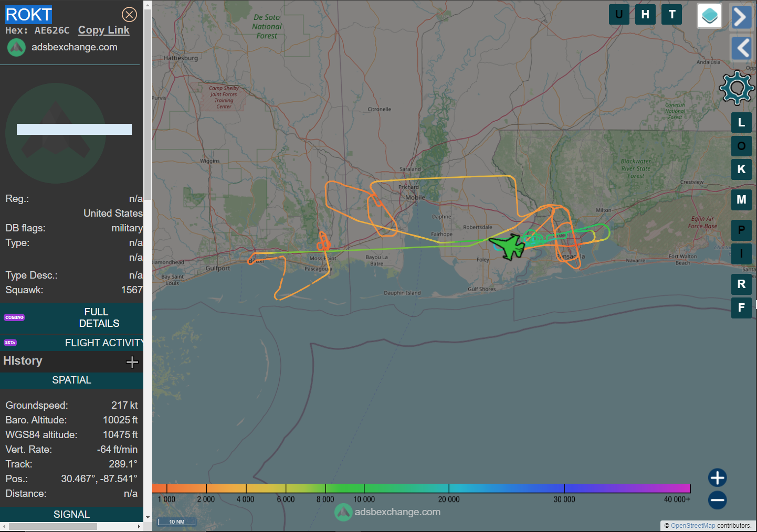Image resolution: width=757 pixels, height=532 pixels.
Task: Click the Copy Link hyperlink
Action: 103,30
